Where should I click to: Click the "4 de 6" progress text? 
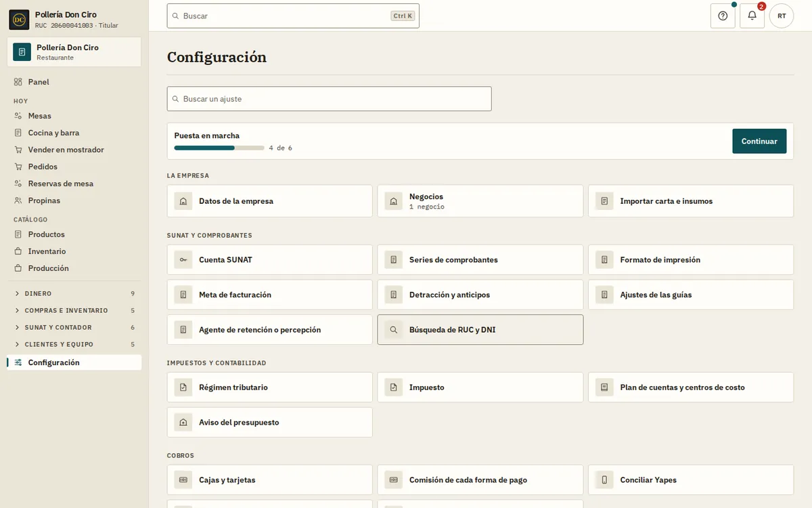click(x=280, y=148)
